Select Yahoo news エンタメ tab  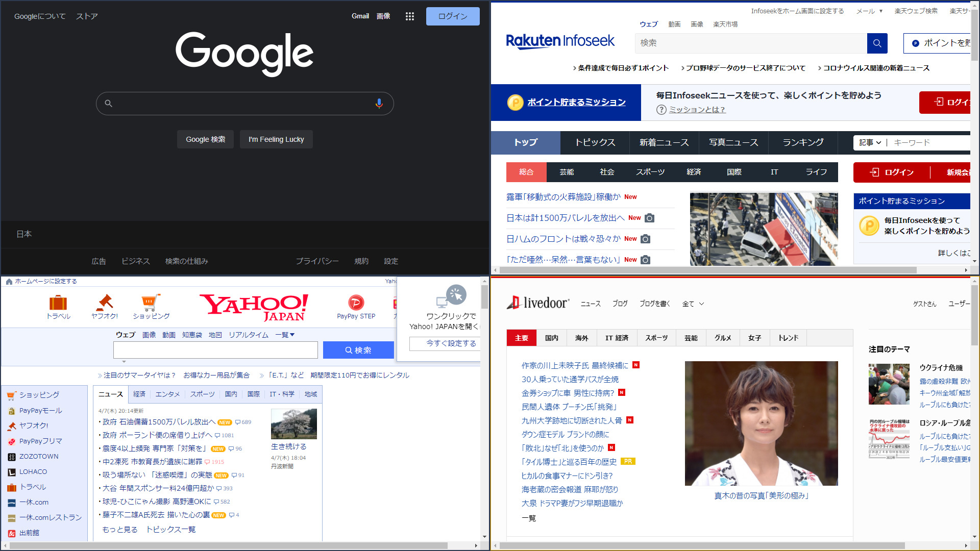[x=167, y=394]
